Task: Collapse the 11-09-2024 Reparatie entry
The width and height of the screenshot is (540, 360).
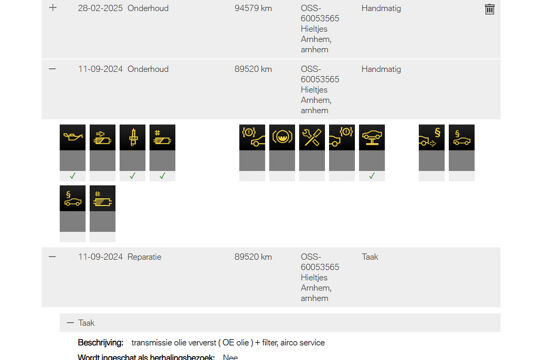Action: [52, 257]
